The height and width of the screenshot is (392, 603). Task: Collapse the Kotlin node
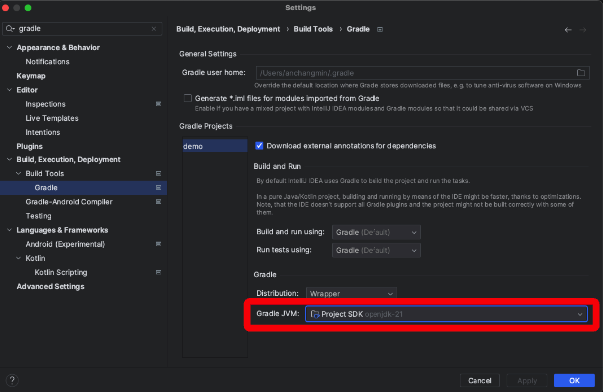tap(18, 258)
